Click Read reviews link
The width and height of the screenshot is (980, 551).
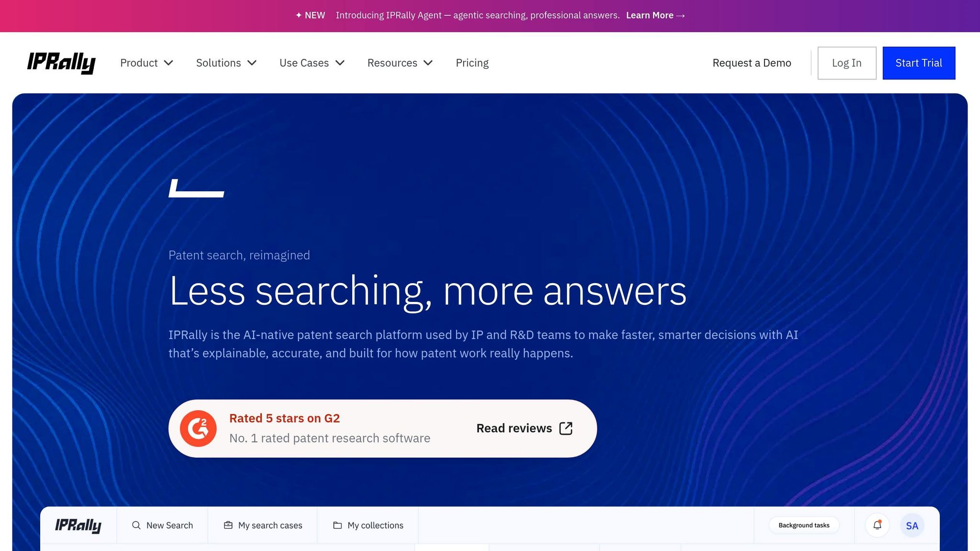click(524, 428)
